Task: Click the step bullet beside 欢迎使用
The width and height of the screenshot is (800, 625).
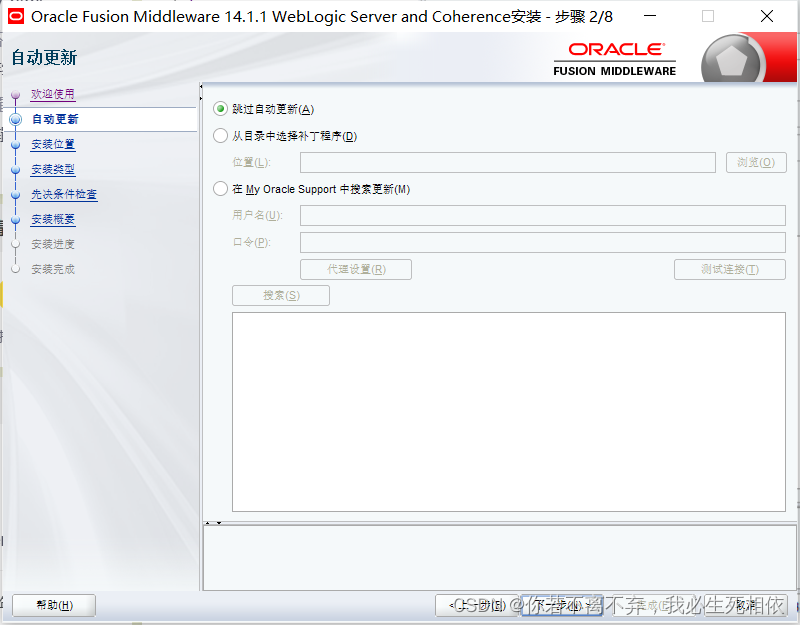Action: (x=15, y=94)
